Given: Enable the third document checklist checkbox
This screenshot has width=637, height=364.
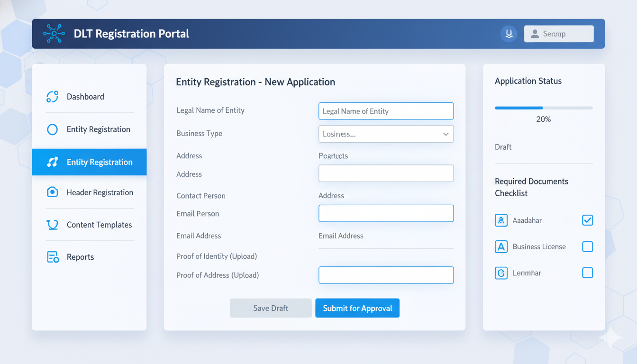Looking at the screenshot, I should click(x=587, y=273).
